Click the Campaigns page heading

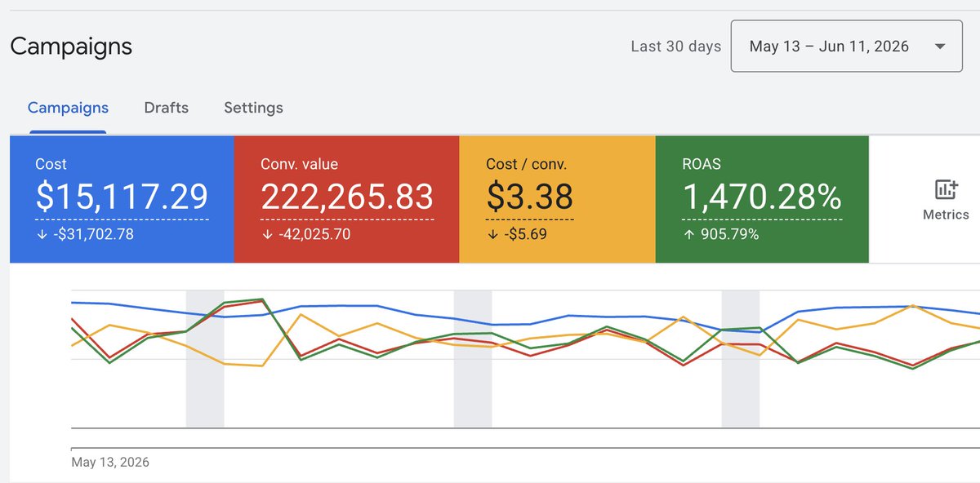(x=71, y=47)
